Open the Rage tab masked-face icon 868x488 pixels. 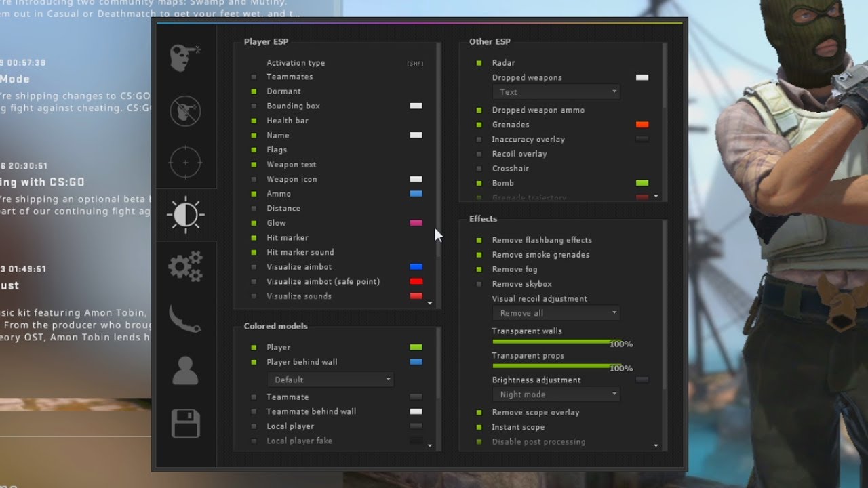185,58
